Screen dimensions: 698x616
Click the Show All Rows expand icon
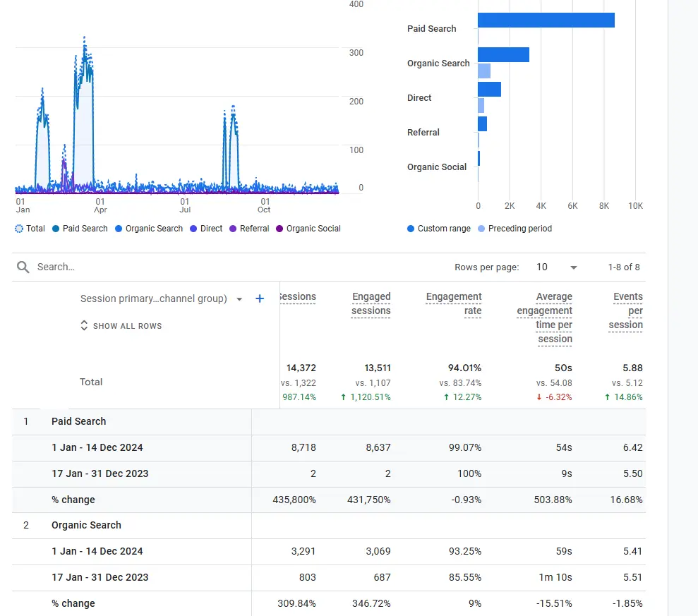coord(84,326)
